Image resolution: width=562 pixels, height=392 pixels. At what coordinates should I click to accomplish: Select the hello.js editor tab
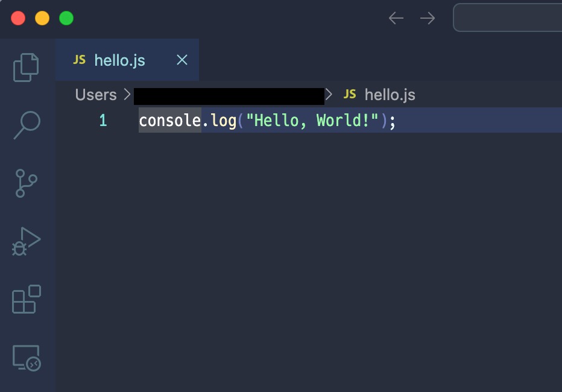click(x=119, y=60)
